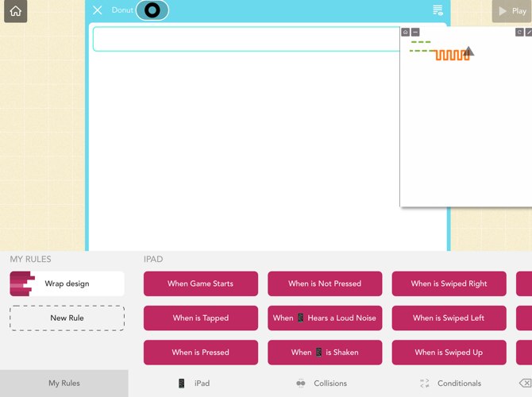
Task: Open the Collisions tab
Action: 322,384
